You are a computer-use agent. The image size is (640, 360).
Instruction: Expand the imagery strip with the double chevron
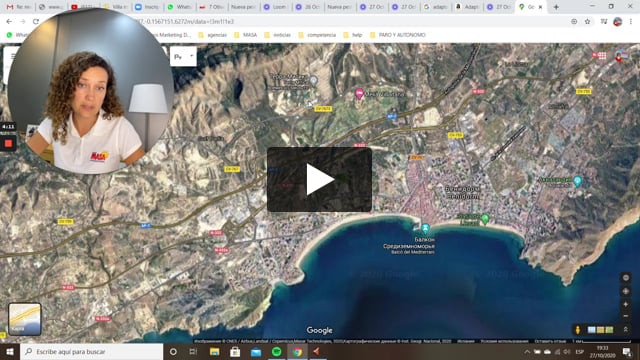[x=625, y=329]
